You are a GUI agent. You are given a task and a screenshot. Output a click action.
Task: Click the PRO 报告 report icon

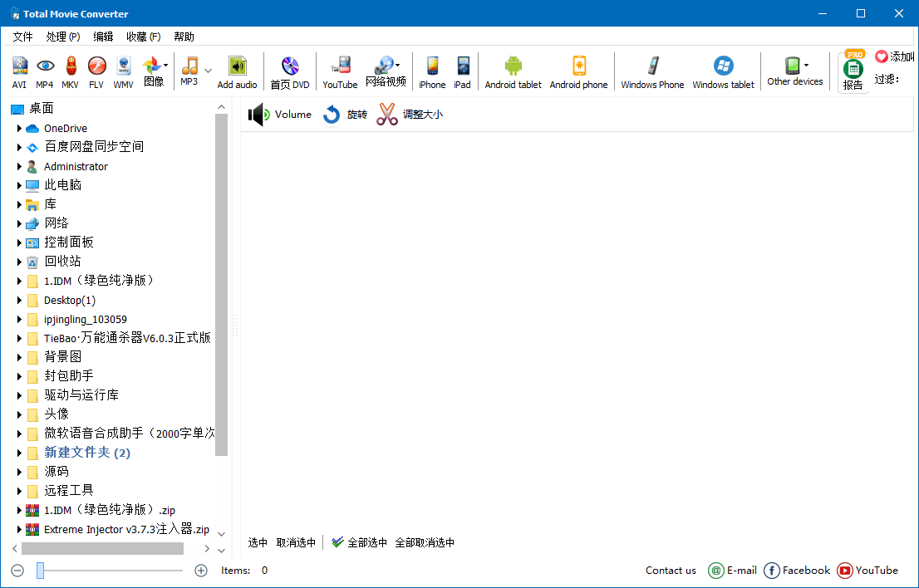click(853, 71)
